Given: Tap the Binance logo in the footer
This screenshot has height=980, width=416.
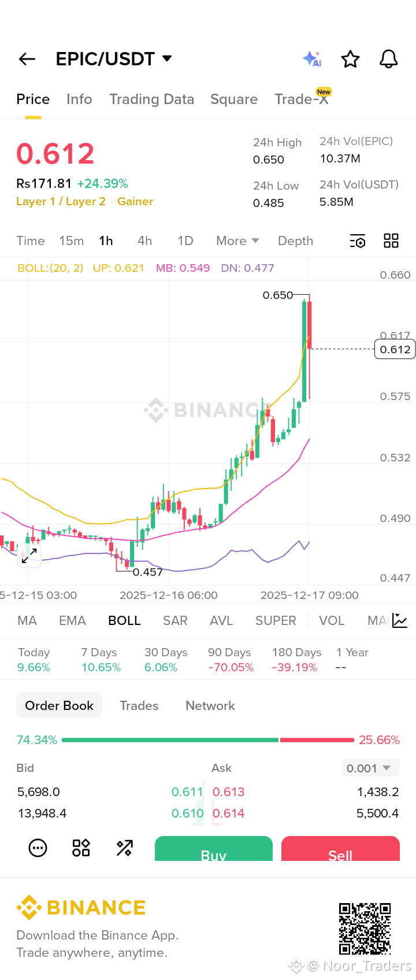Looking at the screenshot, I should click(81, 908).
